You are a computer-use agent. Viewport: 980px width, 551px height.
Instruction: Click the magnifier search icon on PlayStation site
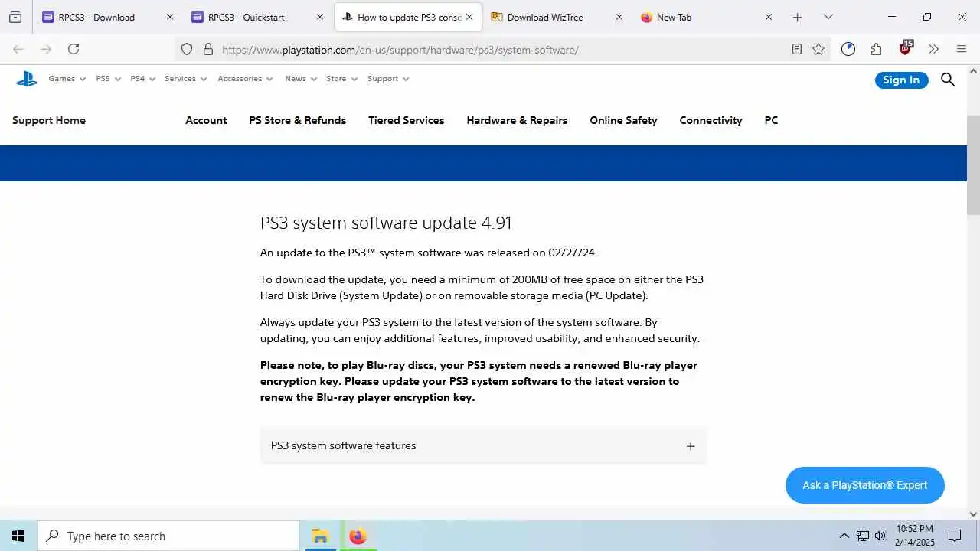(948, 80)
